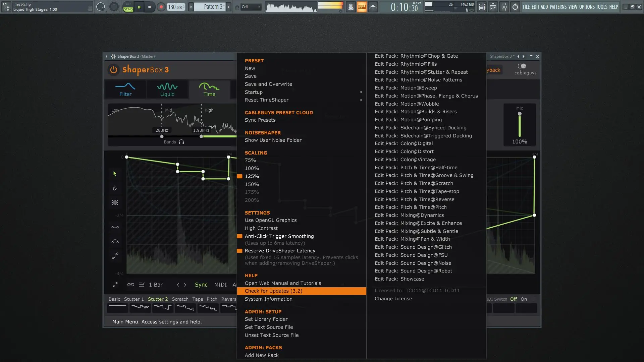The image size is (644, 362).
Task: Switch to the Liquid shaper tab
Action: pyautogui.click(x=167, y=89)
